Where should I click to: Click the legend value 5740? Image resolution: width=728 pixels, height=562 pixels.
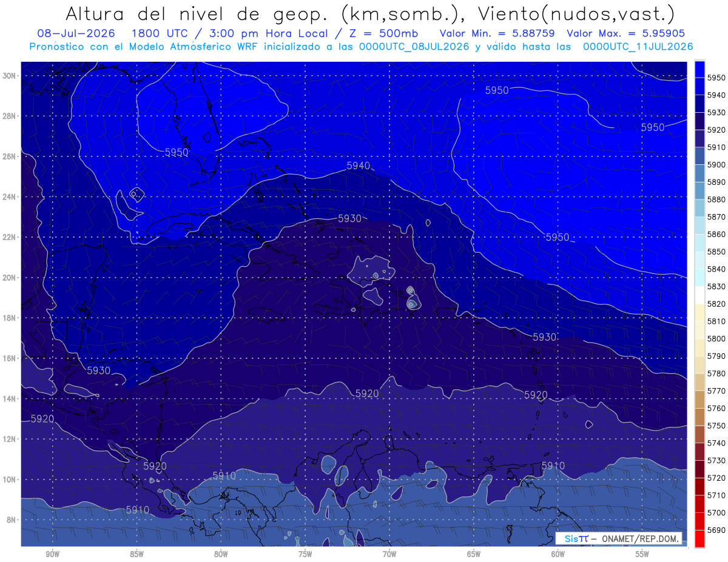tap(716, 443)
